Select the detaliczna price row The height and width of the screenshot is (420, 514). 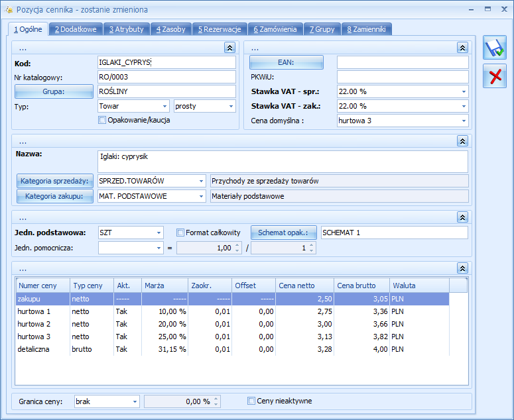tap(232, 349)
